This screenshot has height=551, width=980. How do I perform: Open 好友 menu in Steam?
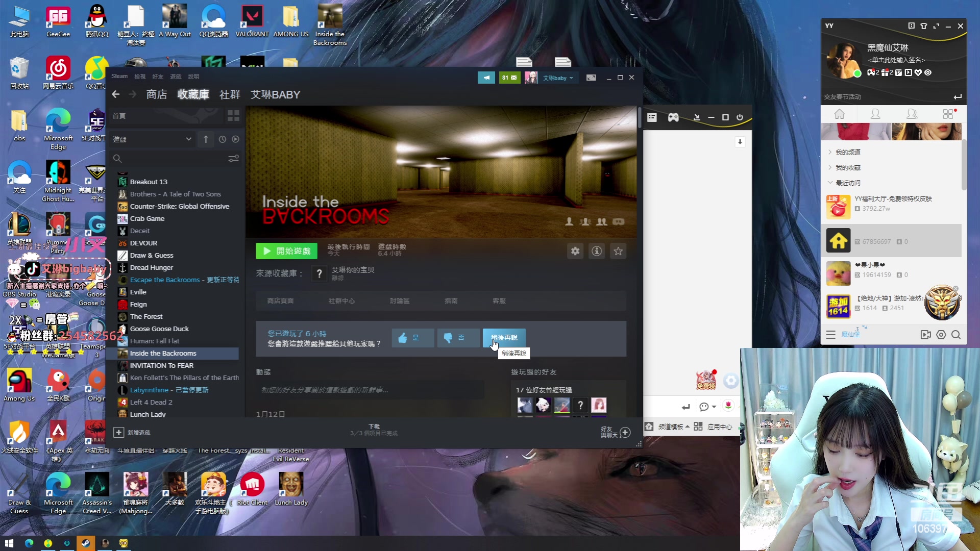(158, 77)
